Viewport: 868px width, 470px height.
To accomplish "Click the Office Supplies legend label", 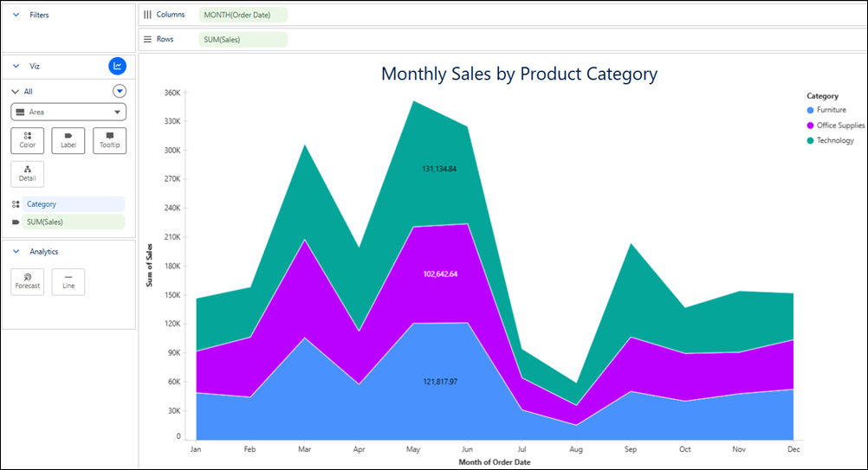I will pyautogui.click(x=840, y=126).
